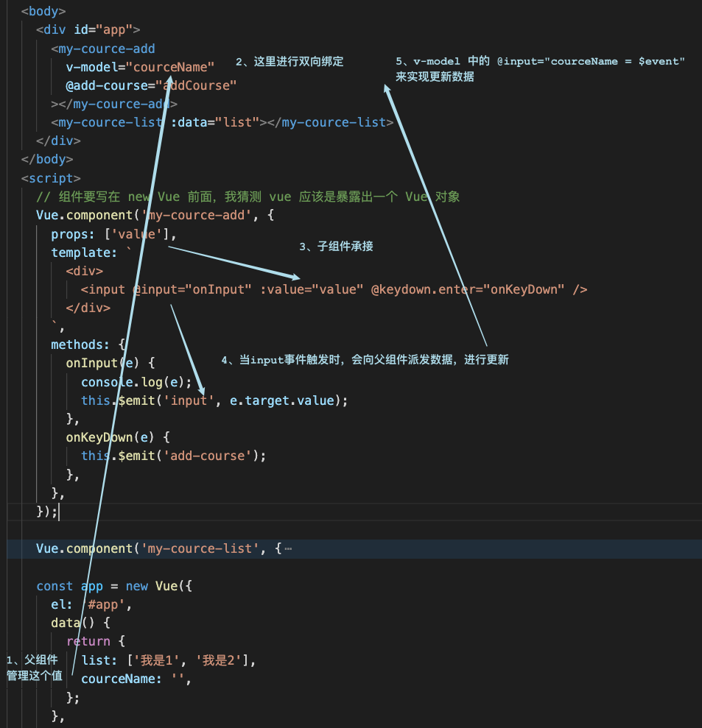Click the props: ['value'], line

click(114, 234)
